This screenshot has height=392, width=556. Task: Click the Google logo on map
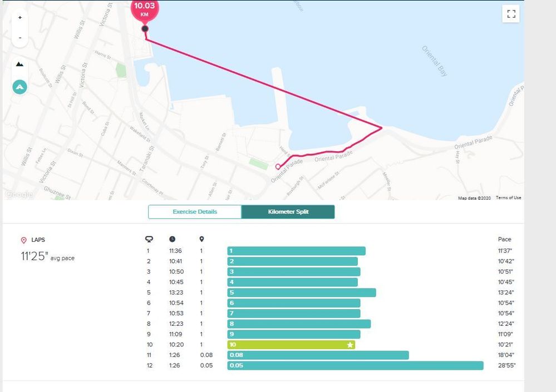(x=19, y=194)
